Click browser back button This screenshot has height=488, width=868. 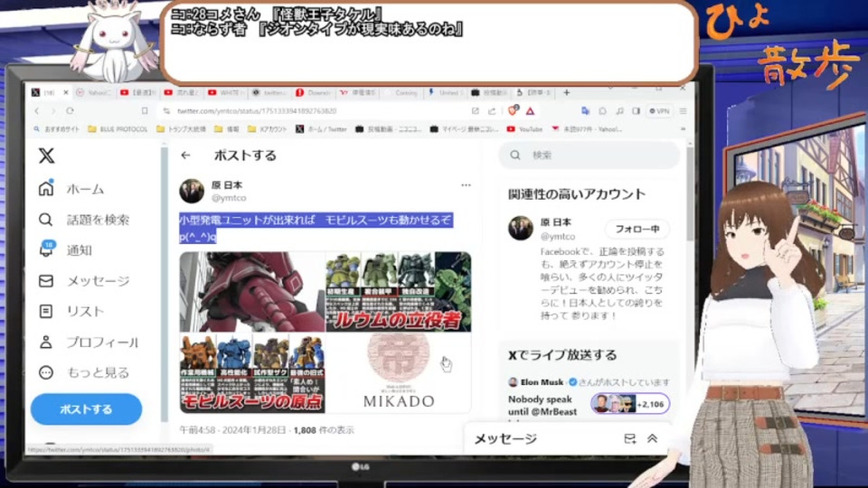[x=37, y=110]
